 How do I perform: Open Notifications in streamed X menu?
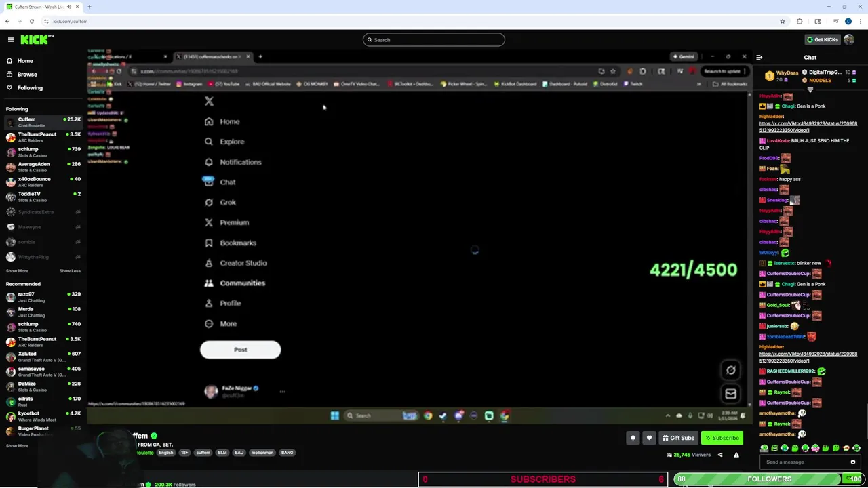(233, 162)
